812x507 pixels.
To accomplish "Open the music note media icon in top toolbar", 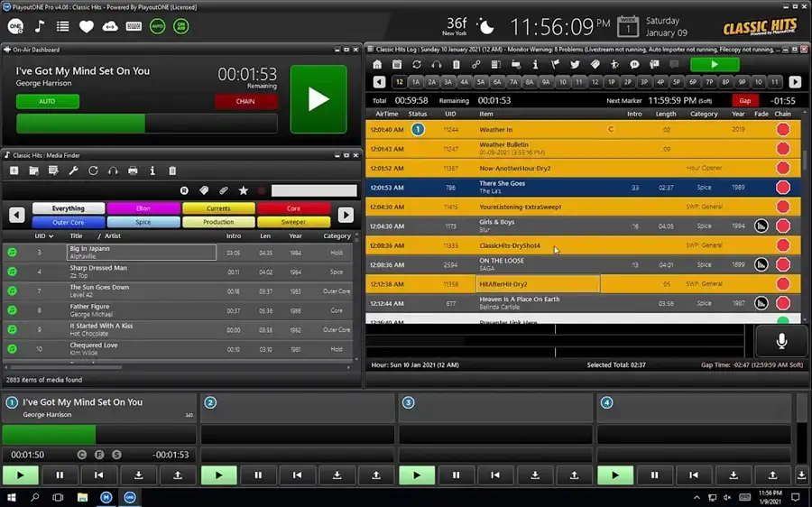I will point(40,26).
